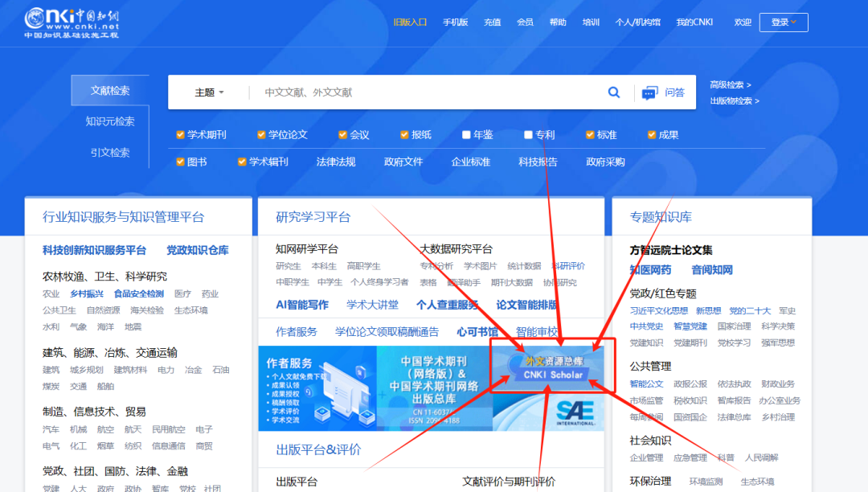868x492 pixels.
Task: Open 出版物检索 publication search
Action: point(735,100)
